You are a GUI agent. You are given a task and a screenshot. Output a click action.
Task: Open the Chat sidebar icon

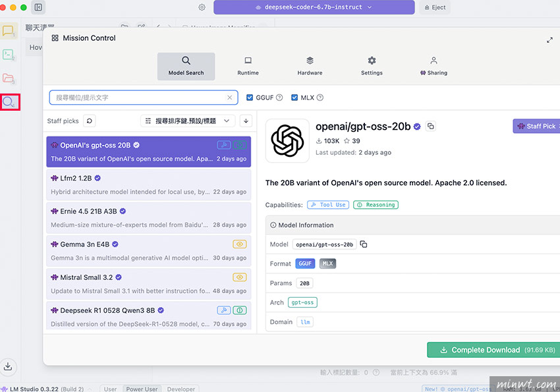click(8, 32)
